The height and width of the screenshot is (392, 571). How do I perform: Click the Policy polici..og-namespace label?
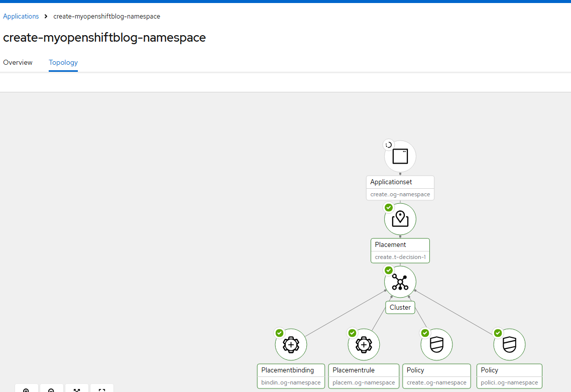click(x=509, y=376)
